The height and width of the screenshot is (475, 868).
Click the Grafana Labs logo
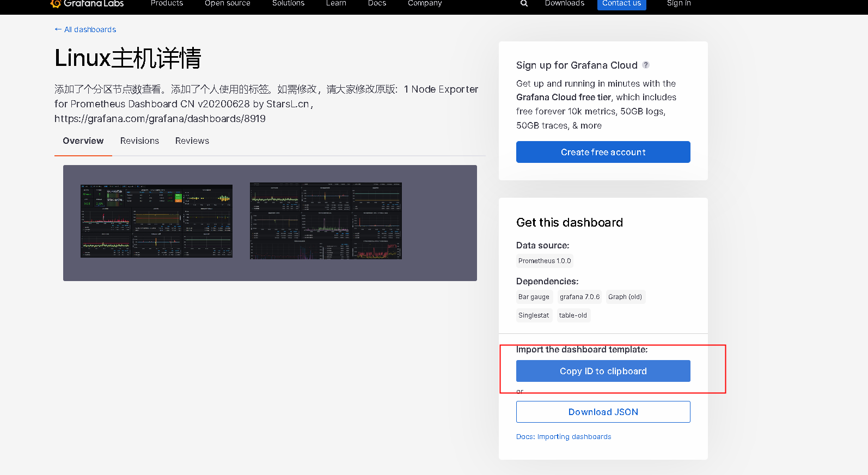87,3
